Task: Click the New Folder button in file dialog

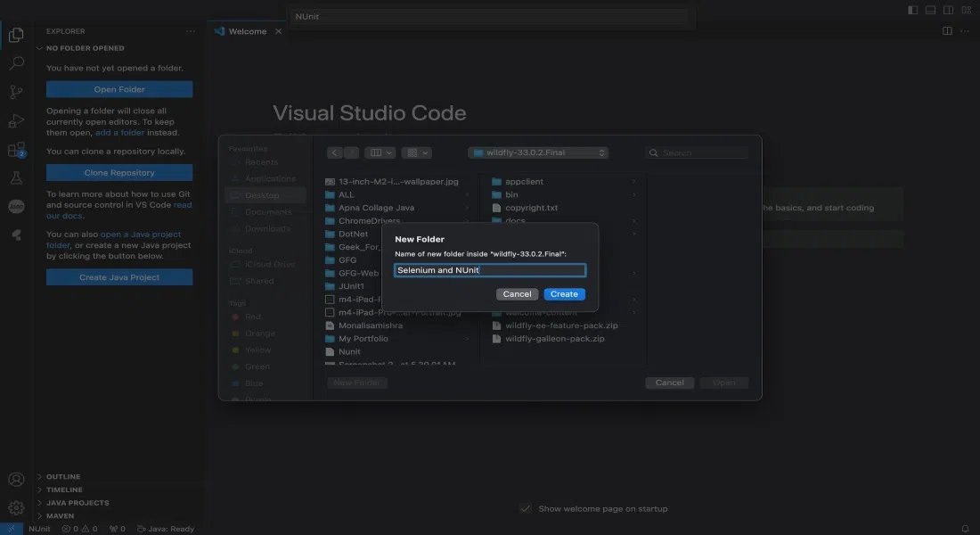Action: coord(357,383)
